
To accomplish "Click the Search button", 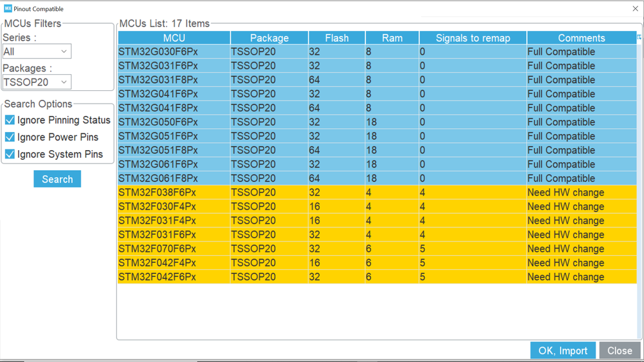I will 57,179.
